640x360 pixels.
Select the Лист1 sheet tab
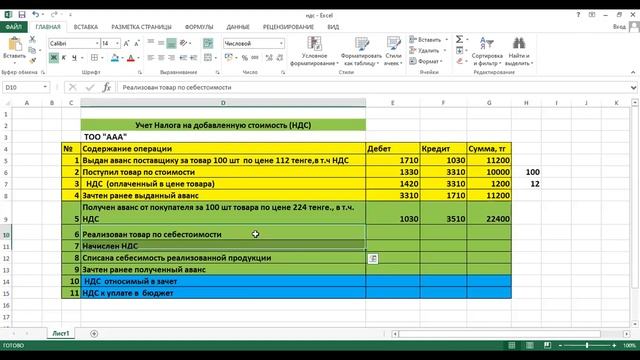tap(61, 333)
